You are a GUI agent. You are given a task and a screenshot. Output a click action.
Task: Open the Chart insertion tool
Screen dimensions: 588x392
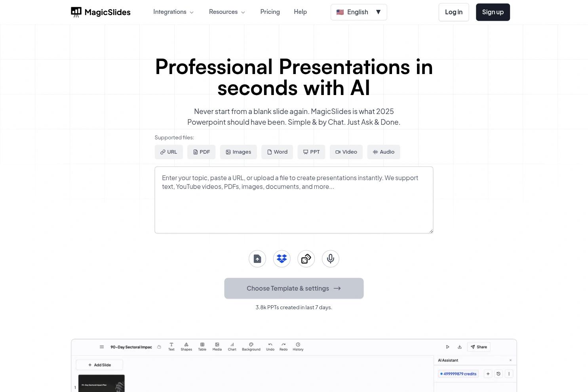coord(232,346)
